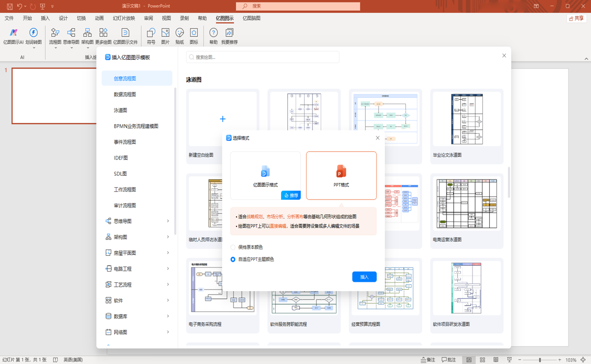Open the 符号 symbols library
The image size is (591, 364).
pyautogui.click(x=151, y=36)
